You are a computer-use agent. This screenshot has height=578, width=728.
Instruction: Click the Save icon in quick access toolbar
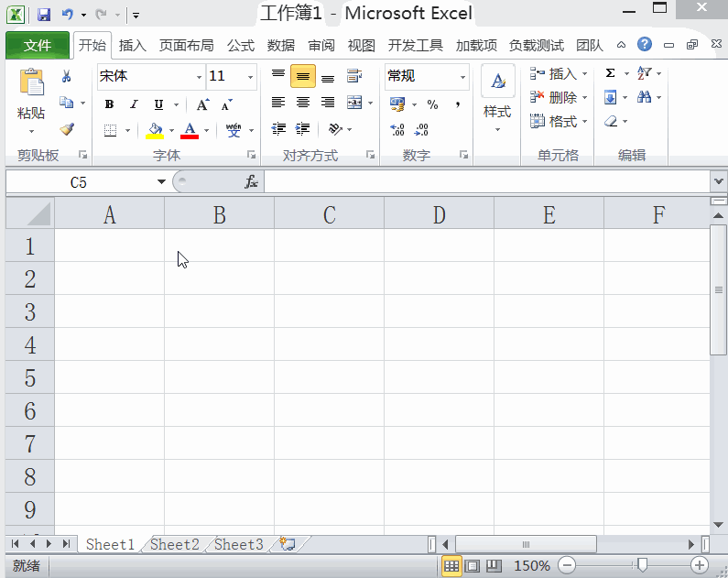click(x=44, y=15)
